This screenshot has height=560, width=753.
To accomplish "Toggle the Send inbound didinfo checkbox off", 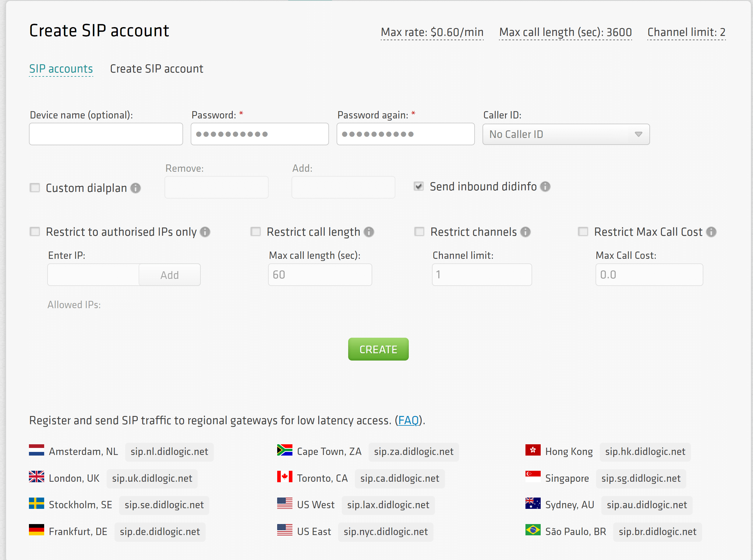I will pyautogui.click(x=419, y=186).
